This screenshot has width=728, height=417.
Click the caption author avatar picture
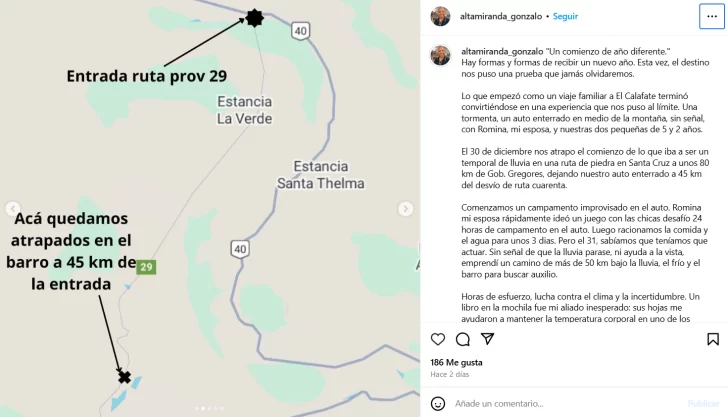pos(440,56)
